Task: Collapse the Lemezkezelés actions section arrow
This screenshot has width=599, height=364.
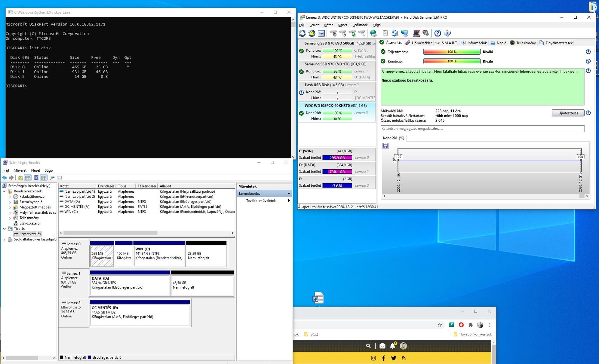Action: 289,194
